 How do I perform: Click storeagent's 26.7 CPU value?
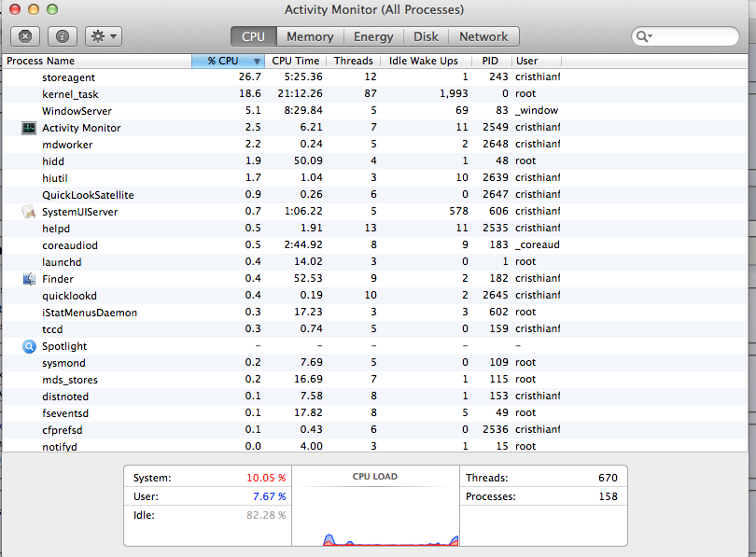click(x=250, y=77)
